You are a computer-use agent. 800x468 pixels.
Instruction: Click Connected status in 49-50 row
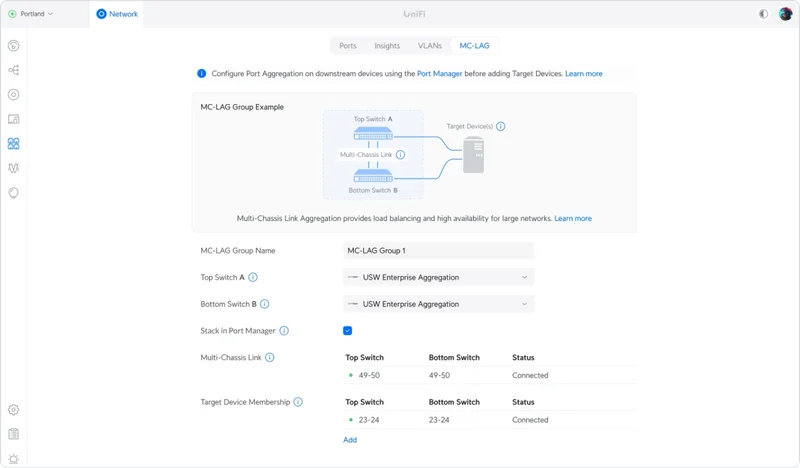[530, 375]
